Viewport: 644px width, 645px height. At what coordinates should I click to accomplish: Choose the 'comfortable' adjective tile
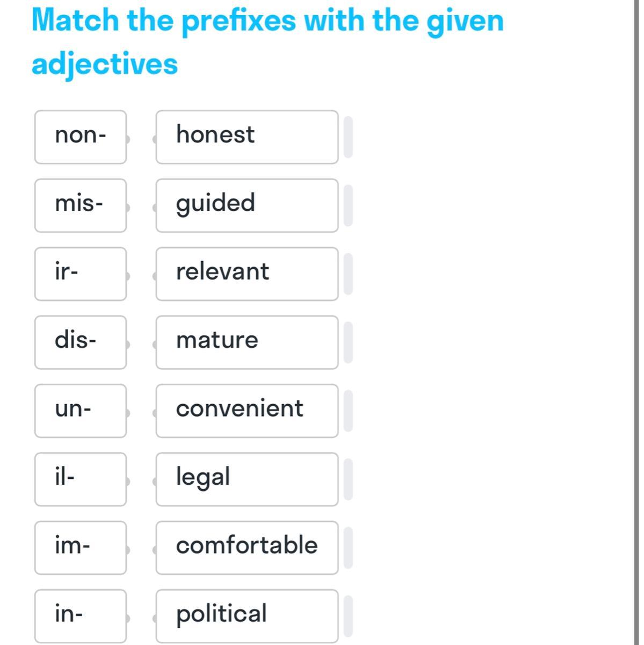click(247, 547)
